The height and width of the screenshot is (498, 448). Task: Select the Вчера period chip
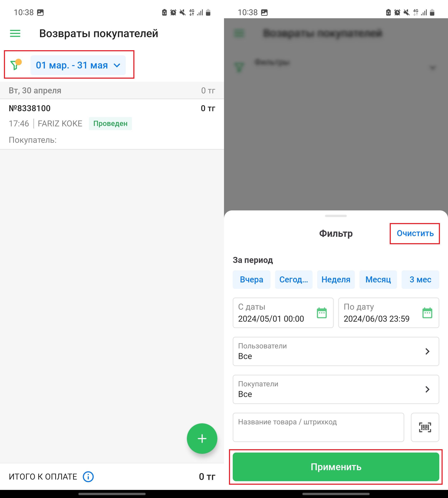(252, 280)
